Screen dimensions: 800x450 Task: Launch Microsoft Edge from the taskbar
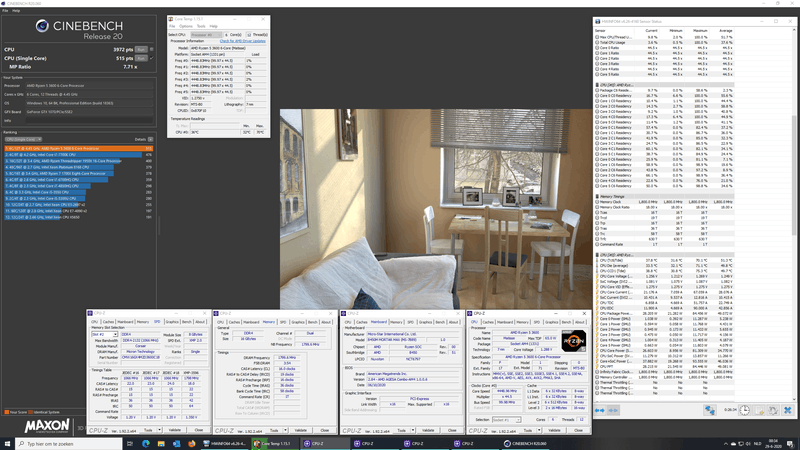click(145, 443)
